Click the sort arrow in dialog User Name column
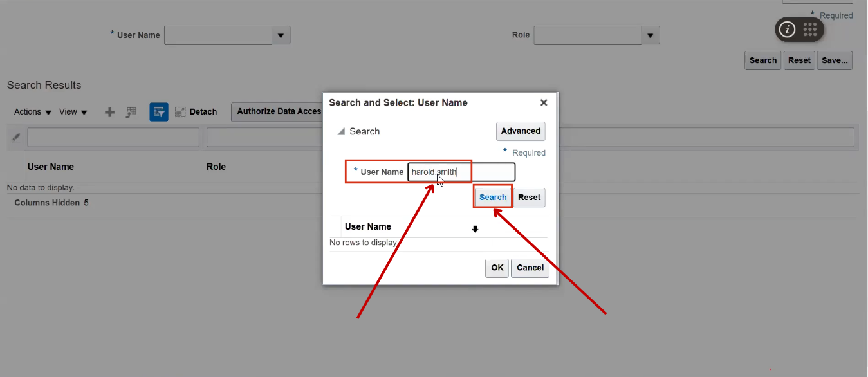Image resolution: width=868 pixels, height=377 pixels. click(x=475, y=228)
